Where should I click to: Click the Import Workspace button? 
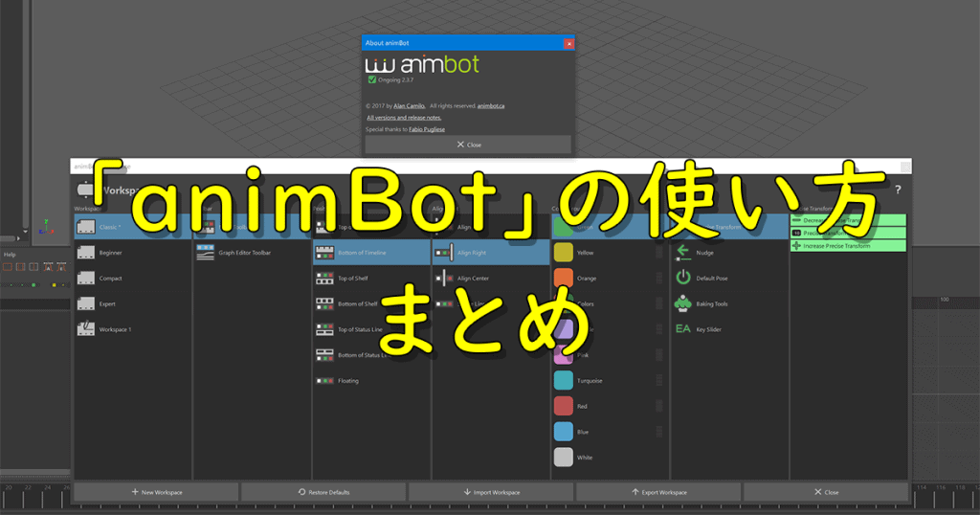(491, 492)
